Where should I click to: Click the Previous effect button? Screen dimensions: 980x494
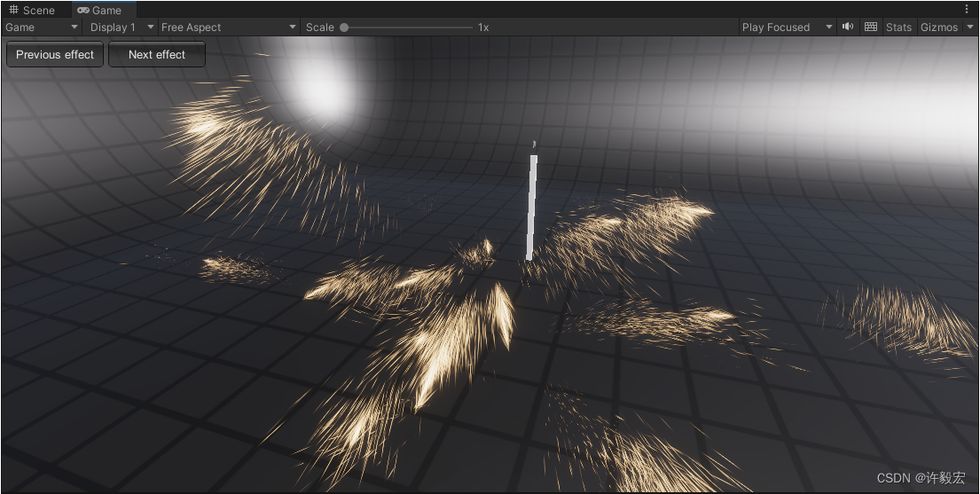(55, 54)
